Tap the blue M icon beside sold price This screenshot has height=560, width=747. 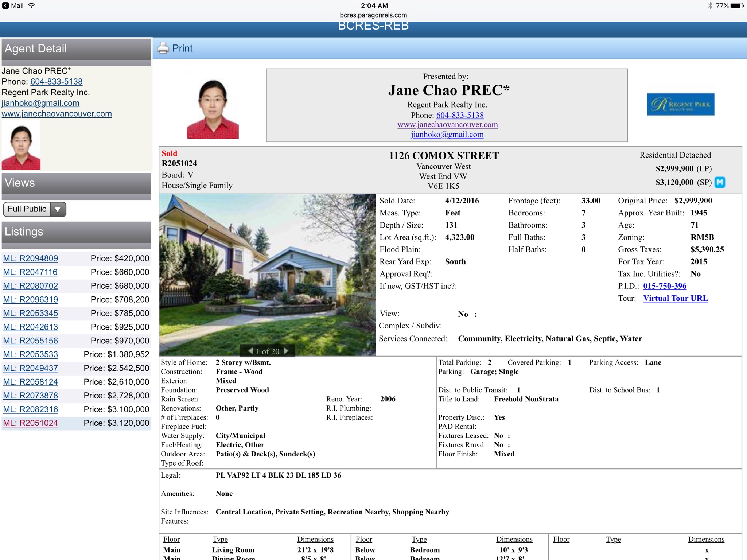(720, 182)
